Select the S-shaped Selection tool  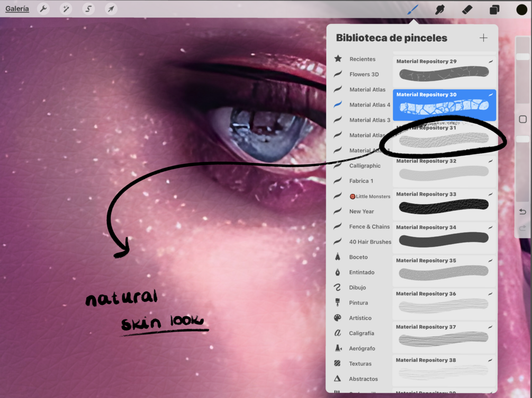tap(88, 9)
